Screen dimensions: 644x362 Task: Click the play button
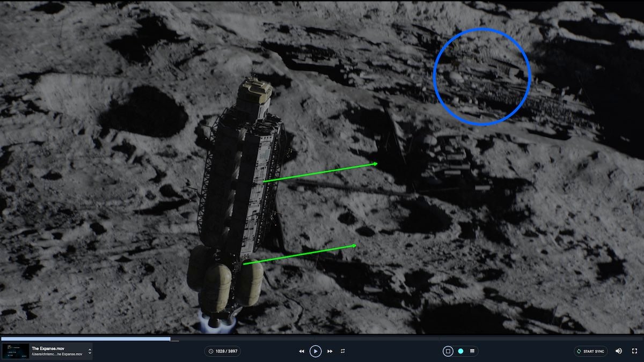click(316, 351)
